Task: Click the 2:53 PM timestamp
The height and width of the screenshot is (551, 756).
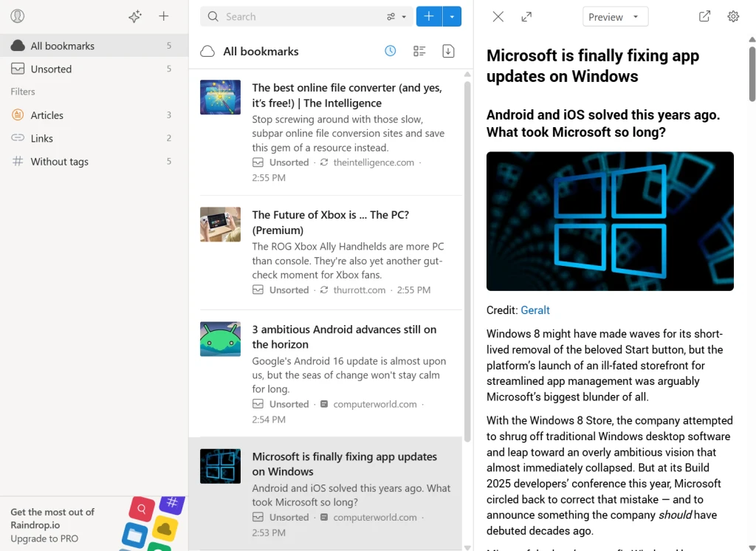Action: click(269, 533)
